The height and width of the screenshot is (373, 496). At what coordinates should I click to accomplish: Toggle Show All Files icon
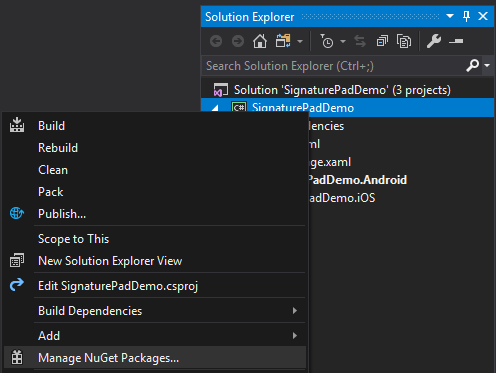point(404,41)
